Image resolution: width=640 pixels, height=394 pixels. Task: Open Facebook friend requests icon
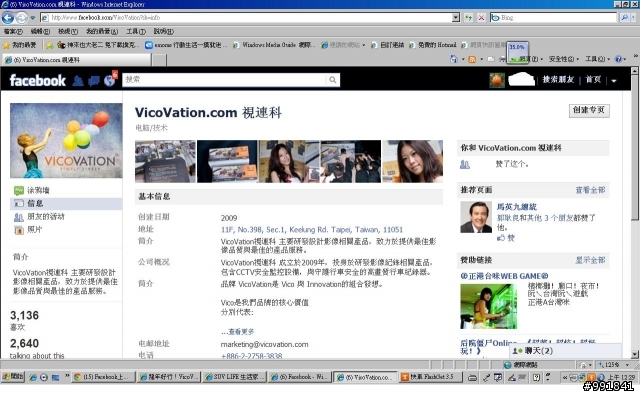[x=78, y=80]
